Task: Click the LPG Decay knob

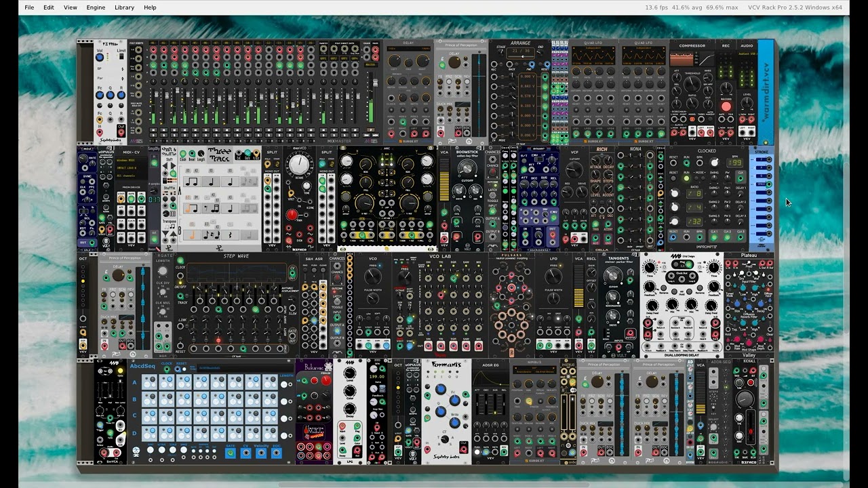Action: coord(349,409)
